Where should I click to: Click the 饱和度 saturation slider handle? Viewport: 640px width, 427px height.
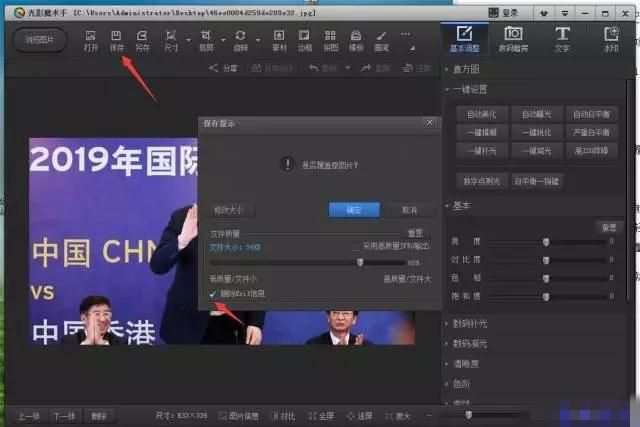(x=546, y=297)
